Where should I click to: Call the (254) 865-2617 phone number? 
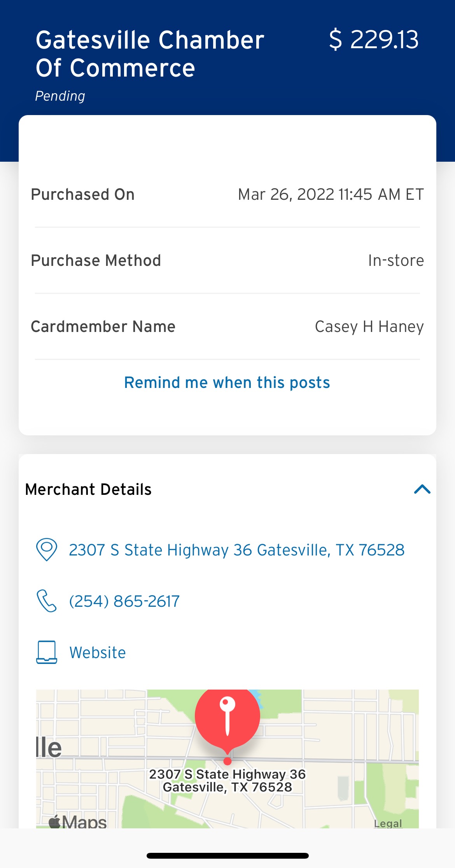pos(124,601)
